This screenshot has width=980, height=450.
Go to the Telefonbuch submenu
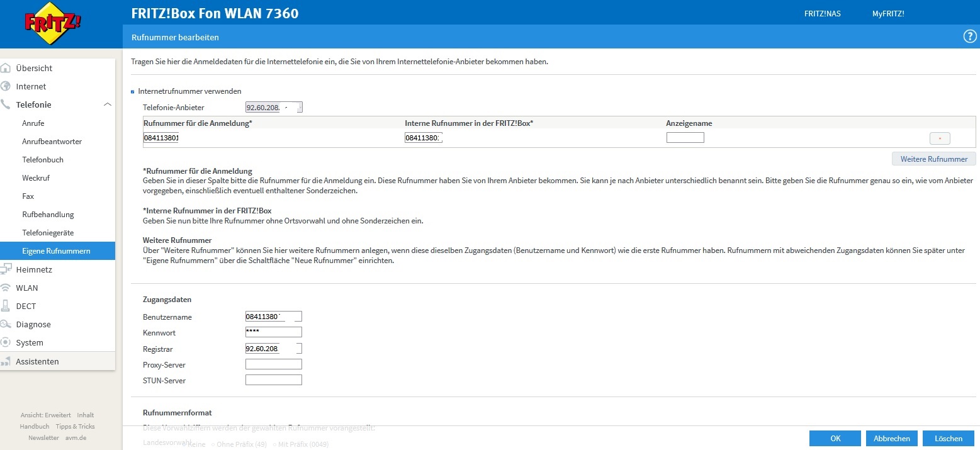tap(43, 160)
